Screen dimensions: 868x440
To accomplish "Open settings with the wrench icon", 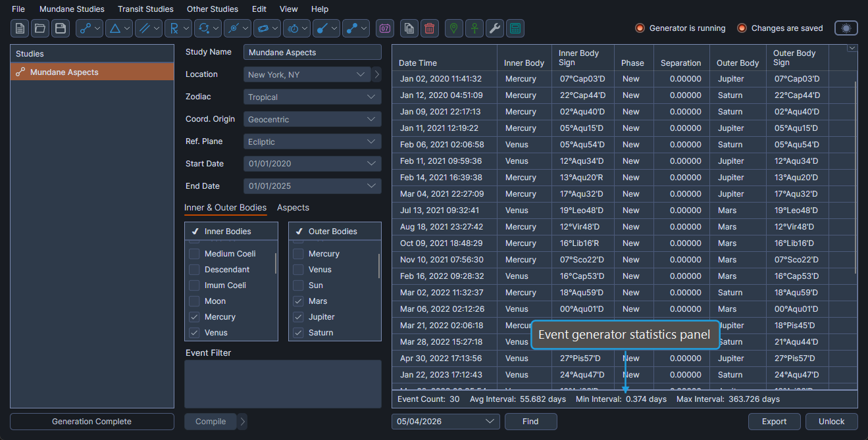I will point(494,28).
